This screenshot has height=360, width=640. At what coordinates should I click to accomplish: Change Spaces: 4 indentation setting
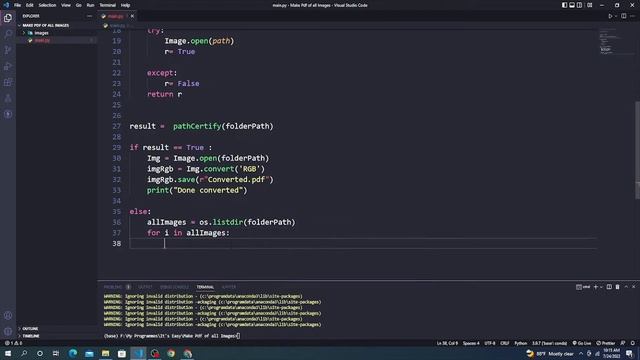click(x=471, y=343)
